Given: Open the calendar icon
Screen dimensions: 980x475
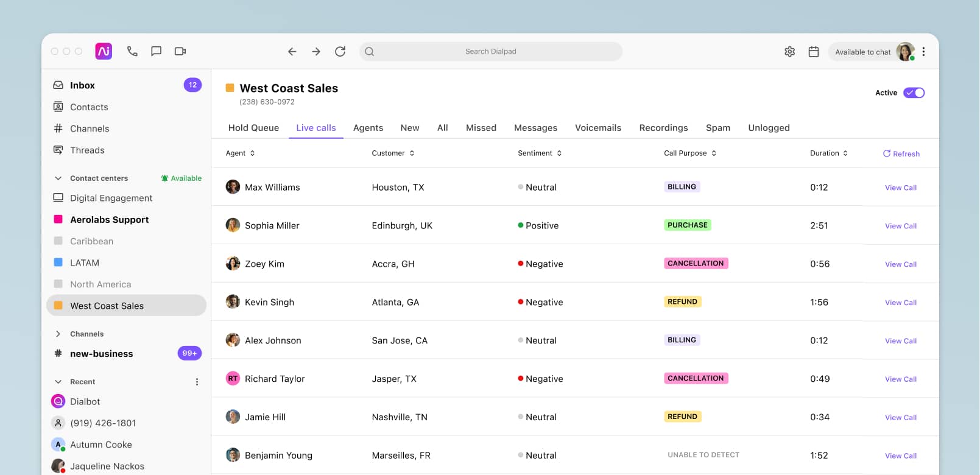Looking at the screenshot, I should point(813,52).
